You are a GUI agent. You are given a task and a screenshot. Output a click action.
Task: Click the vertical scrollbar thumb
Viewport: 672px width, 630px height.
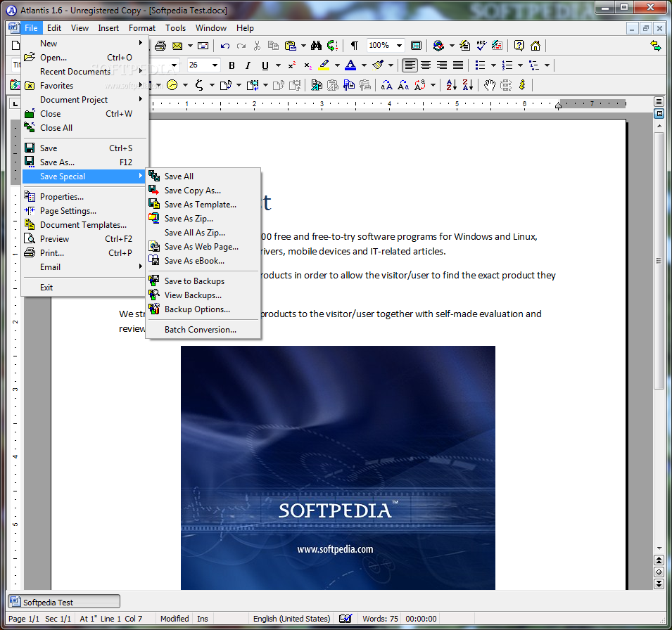(x=659, y=260)
